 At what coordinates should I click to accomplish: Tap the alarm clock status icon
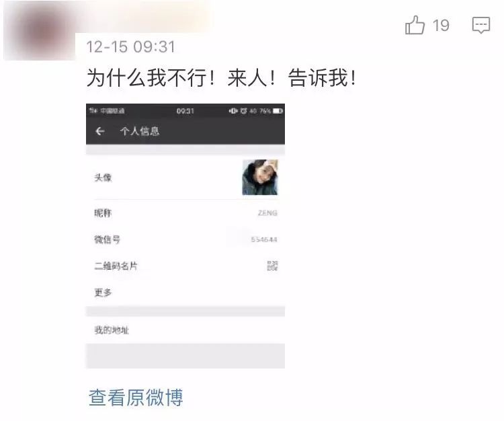tap(244, 111)
